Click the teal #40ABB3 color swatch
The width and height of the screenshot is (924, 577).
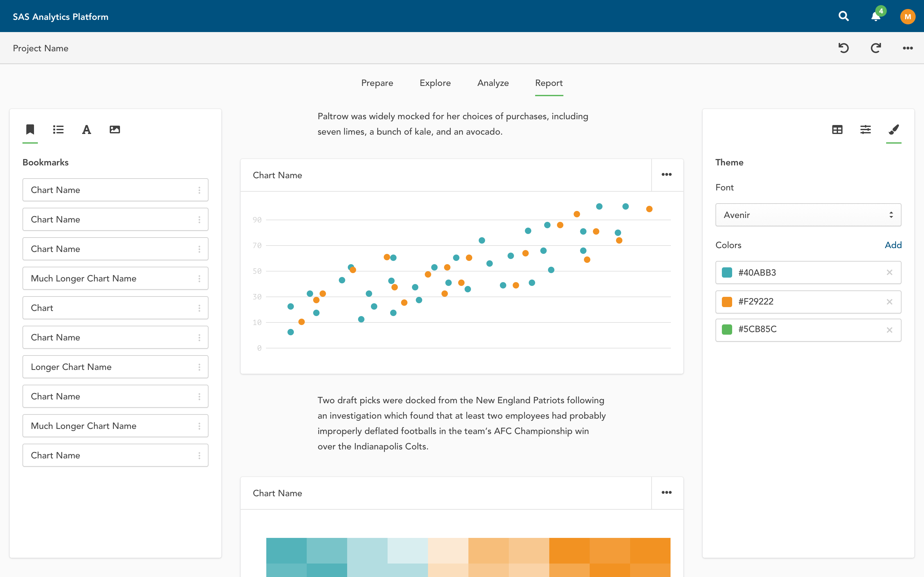[727, 273]
